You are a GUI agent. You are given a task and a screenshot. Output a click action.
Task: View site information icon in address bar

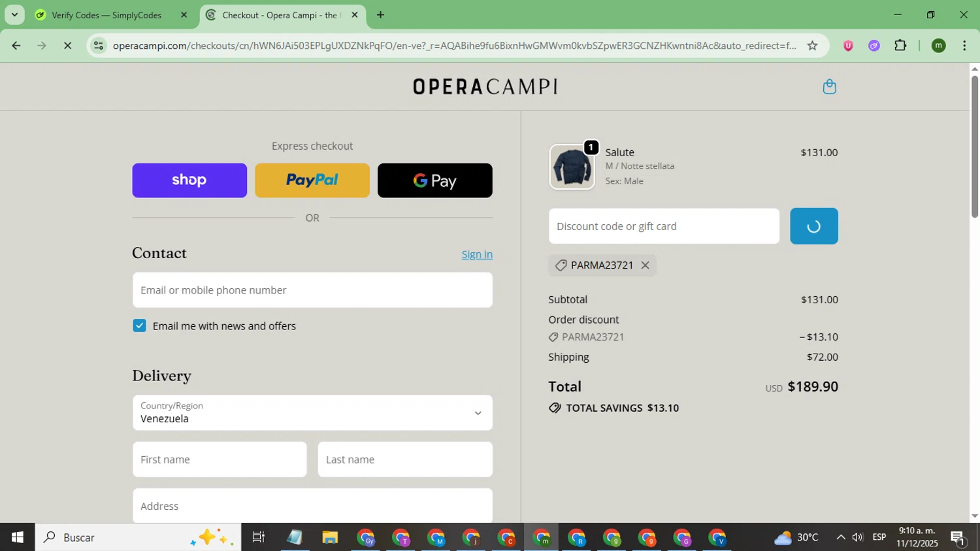[99, 46]
